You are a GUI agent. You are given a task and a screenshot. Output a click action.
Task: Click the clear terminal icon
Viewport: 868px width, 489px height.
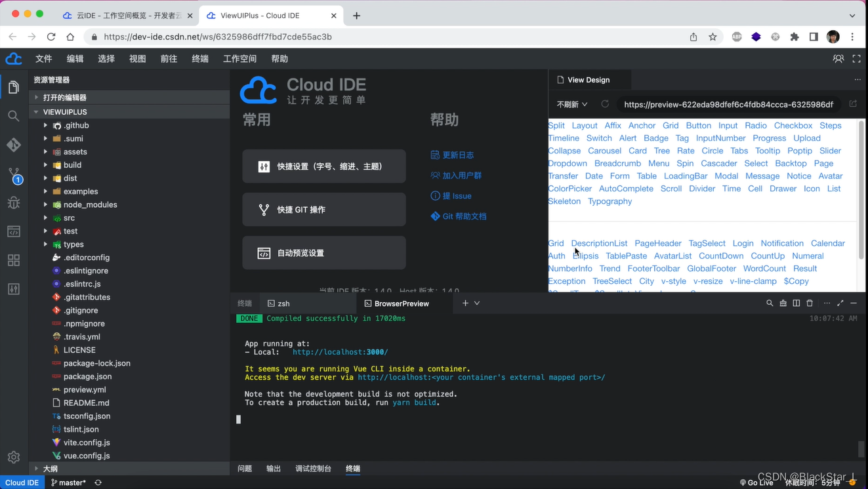point(783,303)
